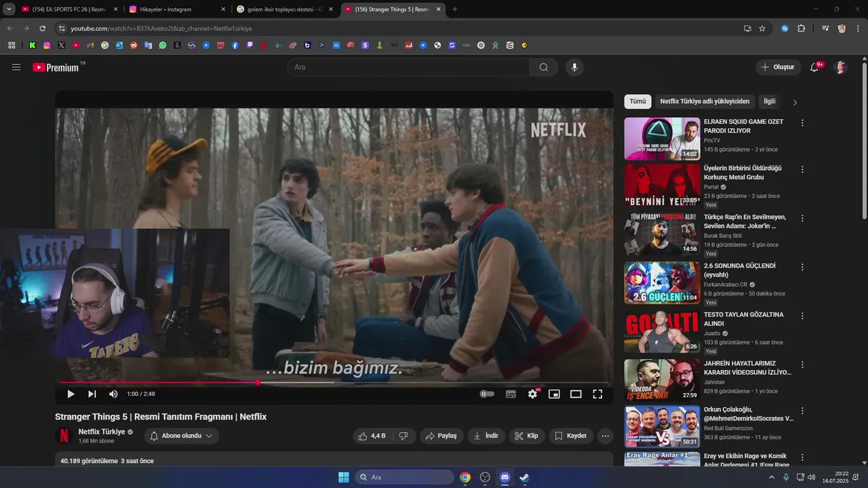Open the tab search dropdown arrow
Image resolution: width=868 pixels, height=488 pixels.
pos(9,9)
